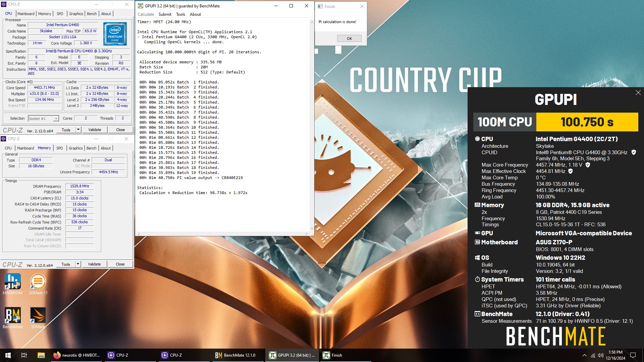Click Close button in bottom CPU-Z window

click(120, 264)
